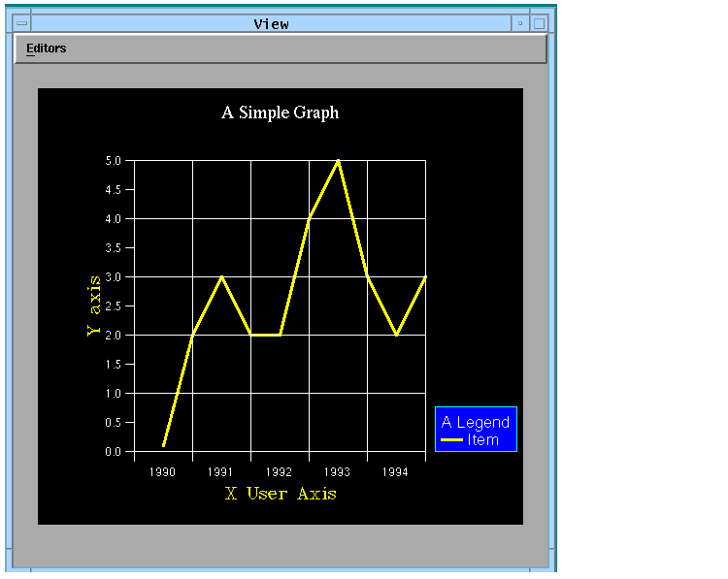
Task: Select the 'X User Axis' label
Action: coord(281,494)
